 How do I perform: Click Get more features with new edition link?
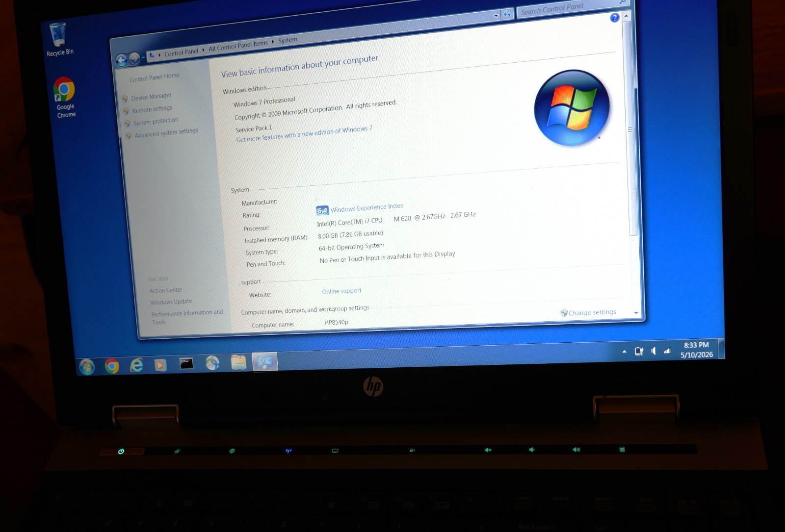click(304, 134)
